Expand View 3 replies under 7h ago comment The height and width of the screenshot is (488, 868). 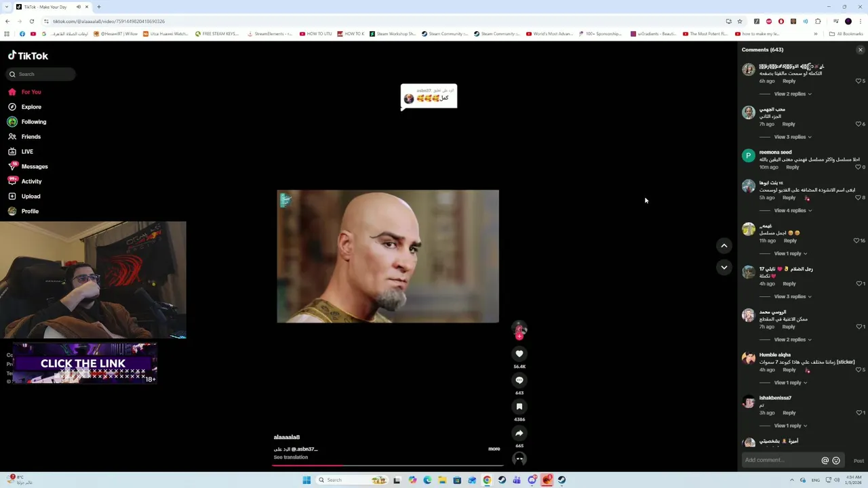pyautogui.click(x=793, y=137)
